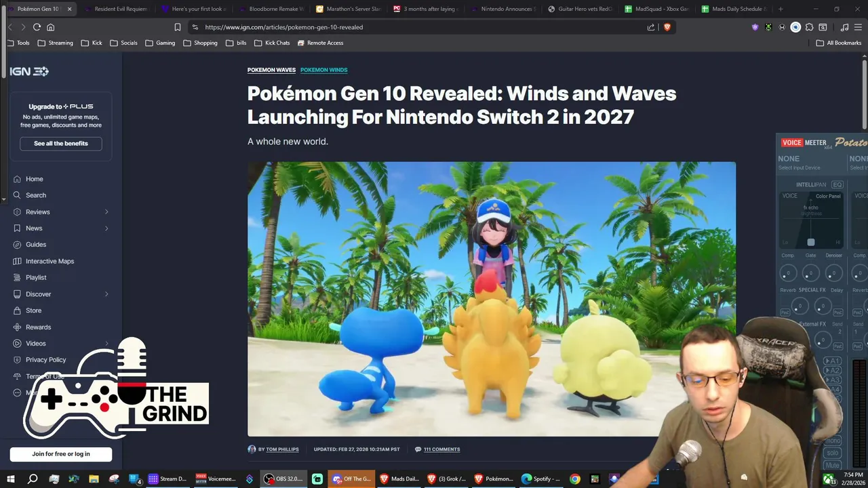Open the Gaming bookmarks folder
Image resolution: width=868 pixels, height=488 pixels.
(160, 43)
